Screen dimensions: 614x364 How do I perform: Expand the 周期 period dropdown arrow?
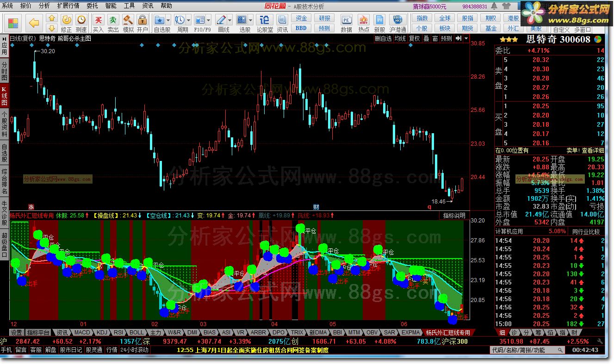tap(189, 20)
